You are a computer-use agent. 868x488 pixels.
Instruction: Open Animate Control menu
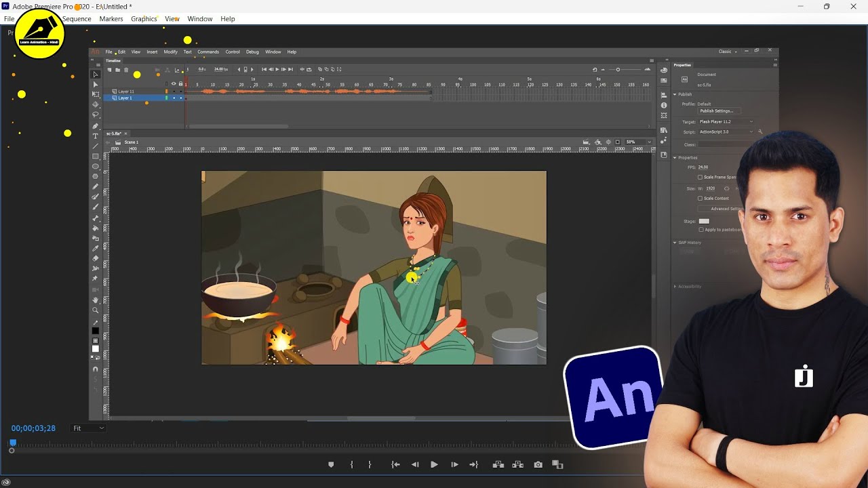[233, 52]
